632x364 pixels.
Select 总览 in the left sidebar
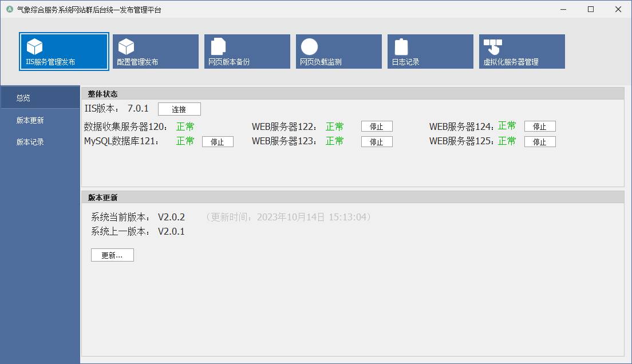(40, 97)
